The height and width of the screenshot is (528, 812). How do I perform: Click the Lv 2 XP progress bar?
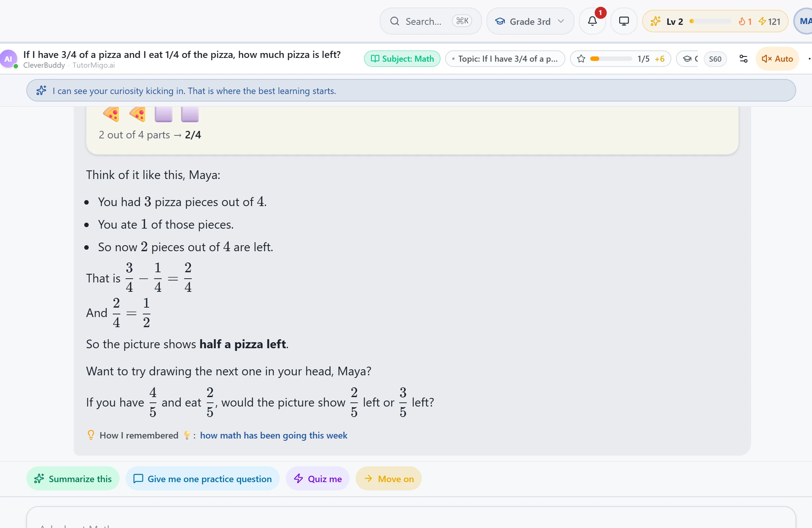click(x=710, y=21)
